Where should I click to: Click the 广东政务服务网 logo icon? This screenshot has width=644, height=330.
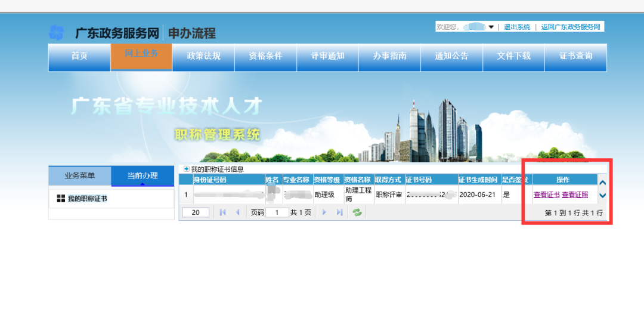coord(56,33)
